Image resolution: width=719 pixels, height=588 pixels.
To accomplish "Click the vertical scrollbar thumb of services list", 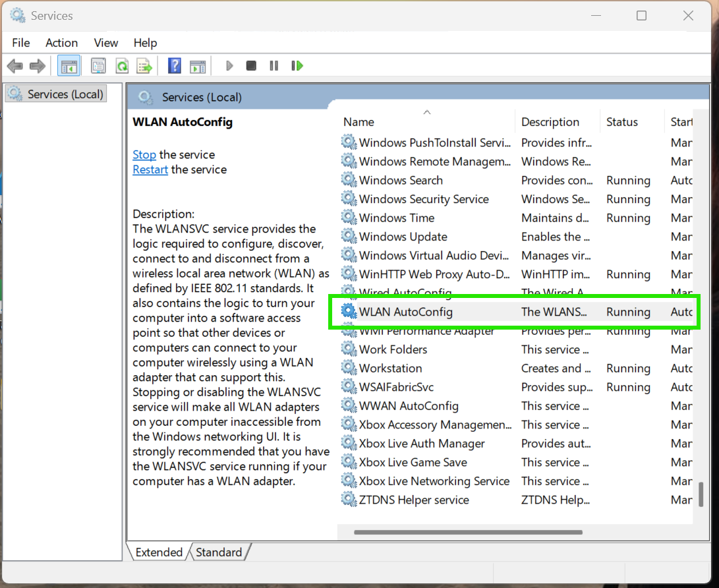I will (x=701, y=494).
